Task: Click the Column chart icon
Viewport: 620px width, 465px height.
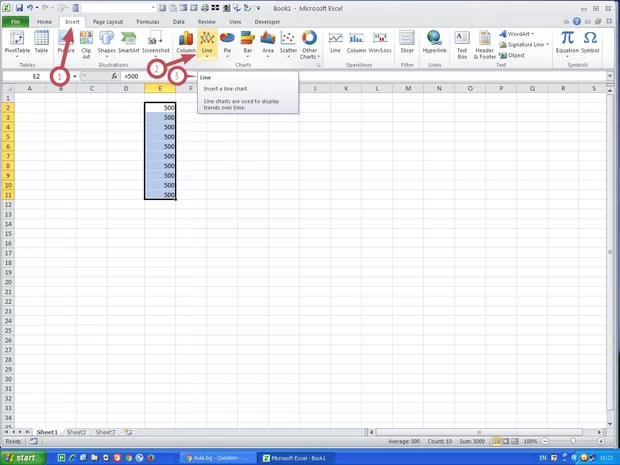Action: click(x=186, y=42)
